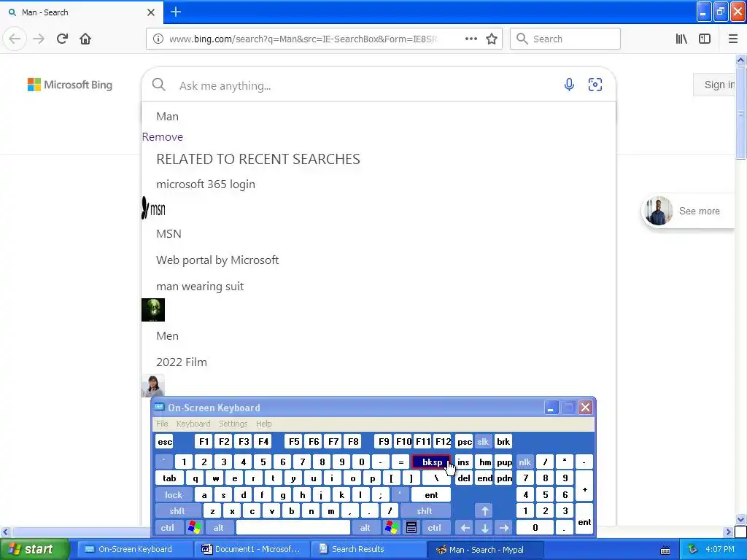This screenshot has height=560, width=747.
Task: Click the browser toolbar Search box
Action: point(565,39)
